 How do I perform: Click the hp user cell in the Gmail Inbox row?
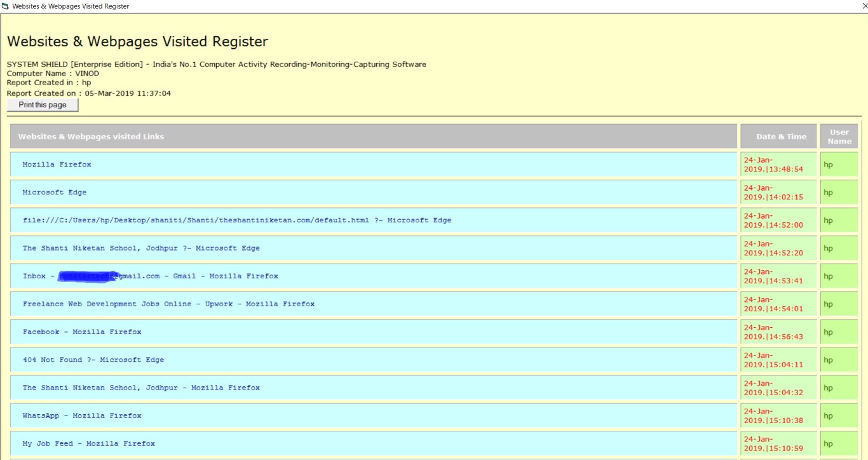(x=839, y=276)
